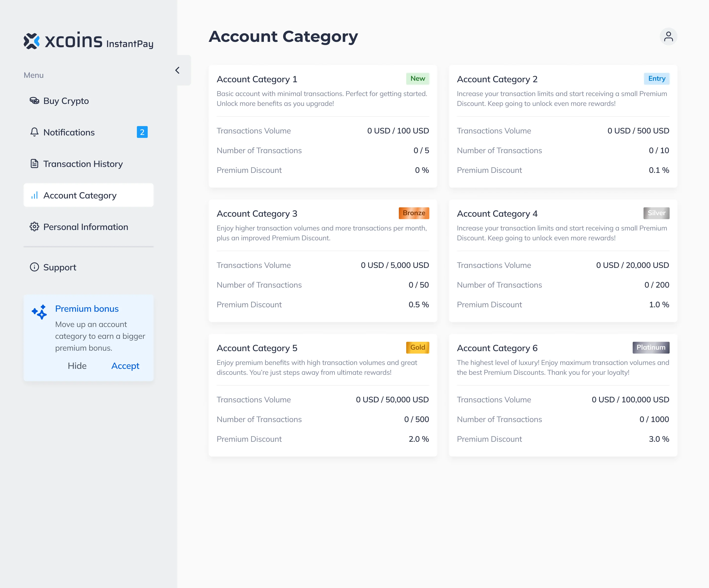Click the Premium bonus sparkle icon

pos(39,312)
